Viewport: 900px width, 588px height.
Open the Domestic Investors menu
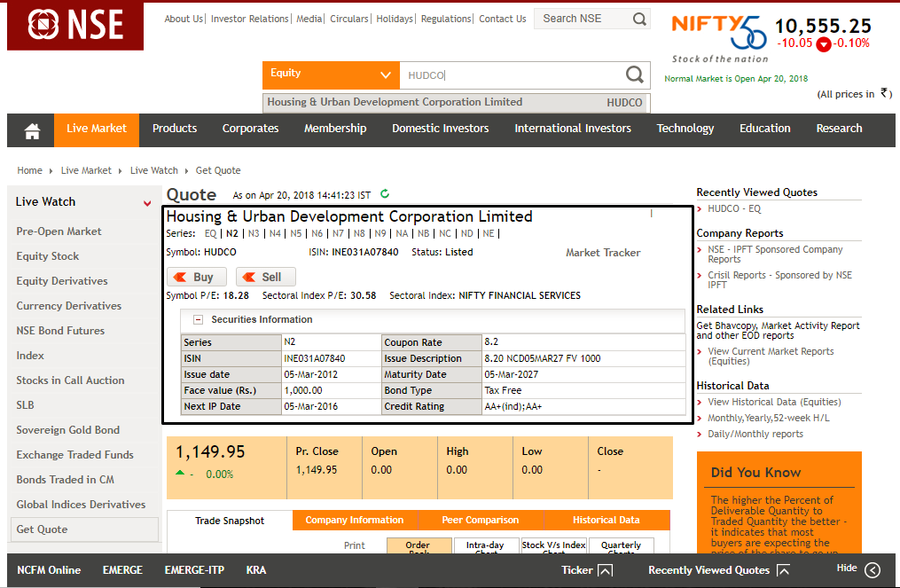tap(440, 129)
